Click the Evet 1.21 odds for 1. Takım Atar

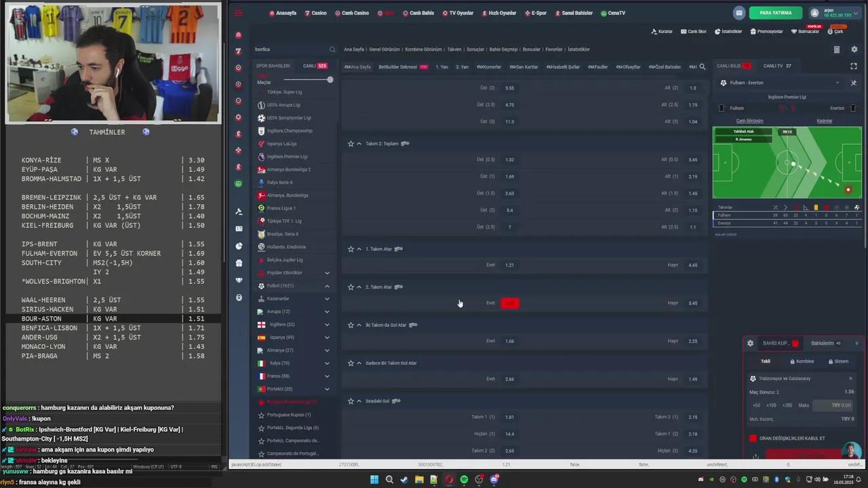click(509, 265)
